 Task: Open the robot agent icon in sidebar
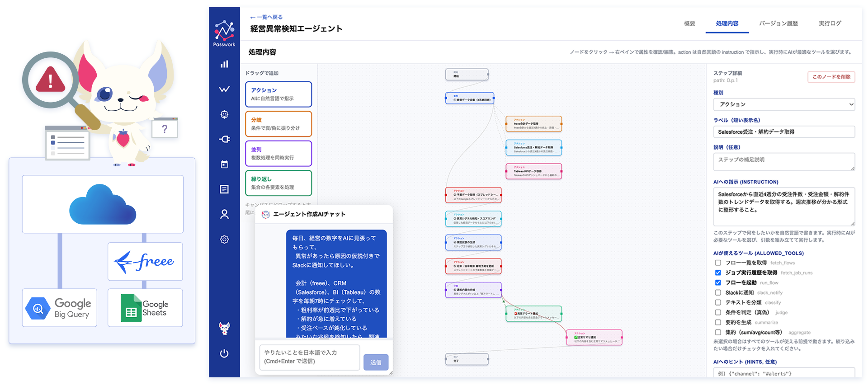(224, 114)
